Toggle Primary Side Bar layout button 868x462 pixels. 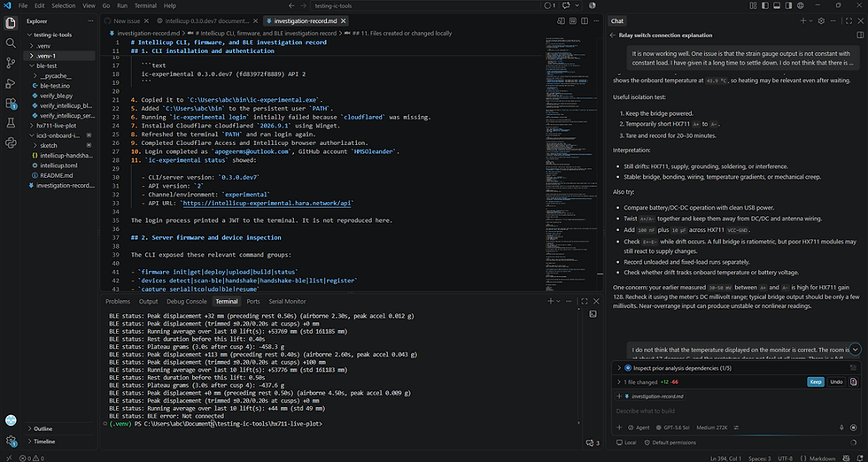tap(765, 5)
